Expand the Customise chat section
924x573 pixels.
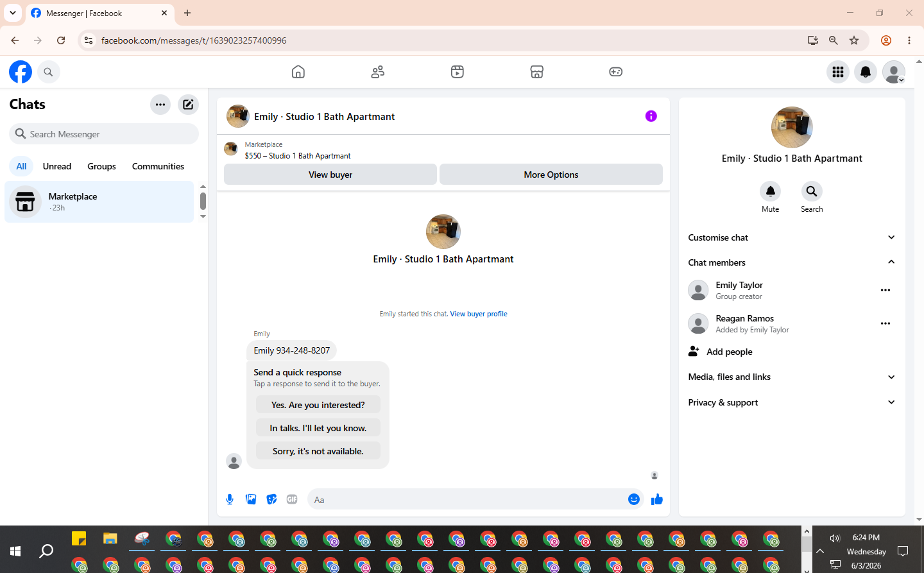click(792, 237)
